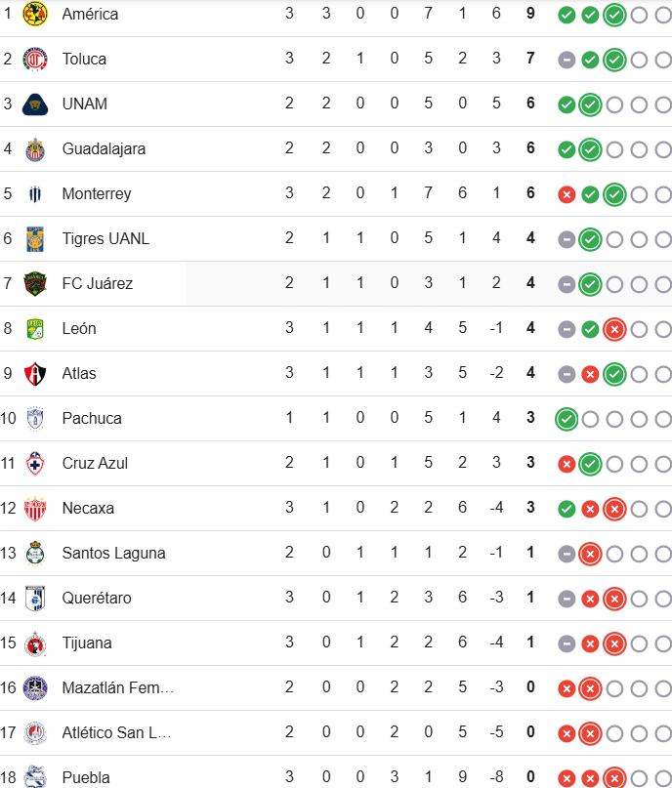Click the Tijuana team name

[x=87, y=643]
